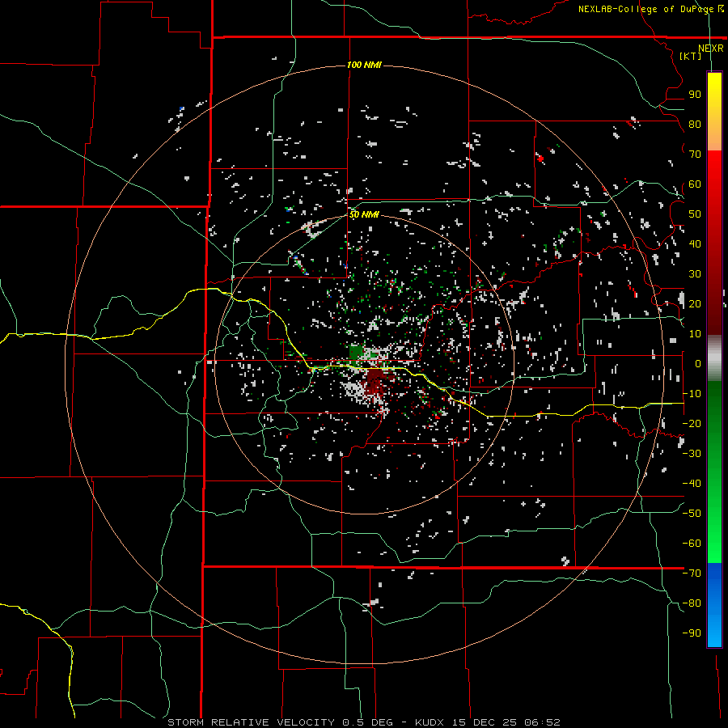
Task: Click the -20 value on velocity scale
Action: coord(692,424)
